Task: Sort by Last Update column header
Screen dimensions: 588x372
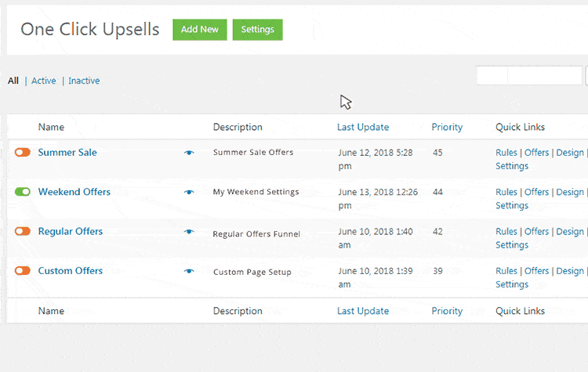Action: pyautogui.click(x=363, y=127)
